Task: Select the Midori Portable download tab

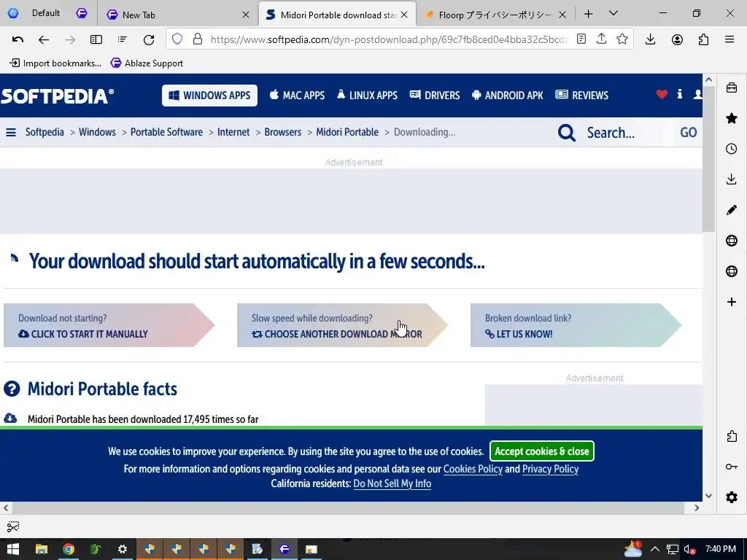Action: pos(338,15)
